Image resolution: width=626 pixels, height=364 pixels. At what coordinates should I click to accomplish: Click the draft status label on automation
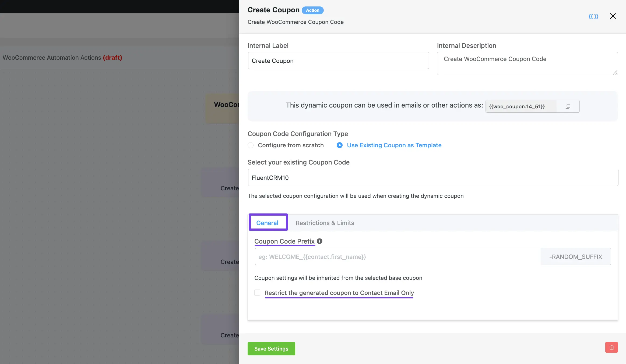pos(112,57)
